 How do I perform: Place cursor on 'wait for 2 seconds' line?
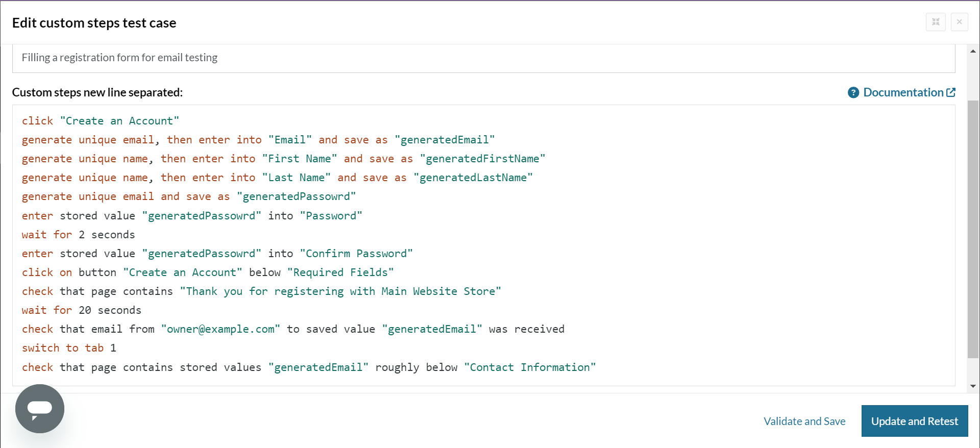(79, 235)
